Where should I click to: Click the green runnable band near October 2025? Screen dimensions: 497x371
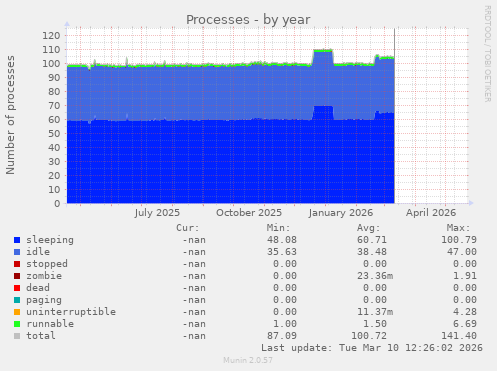tap(250, 64)
